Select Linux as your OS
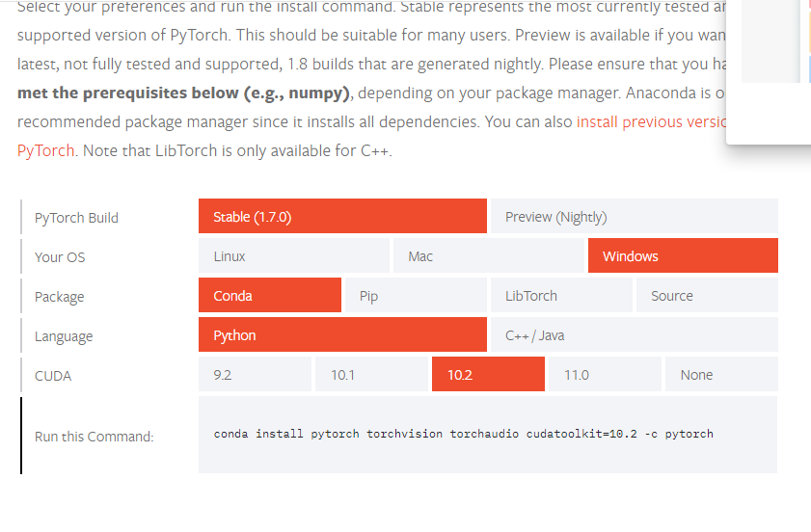 [x=294, y=256]
